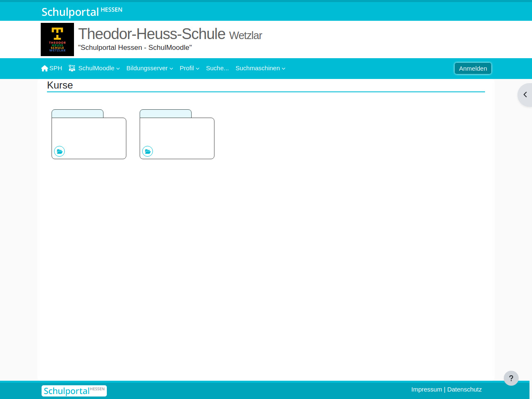Open the left course folder icon
532x399 pixels.
coord(59,151)
